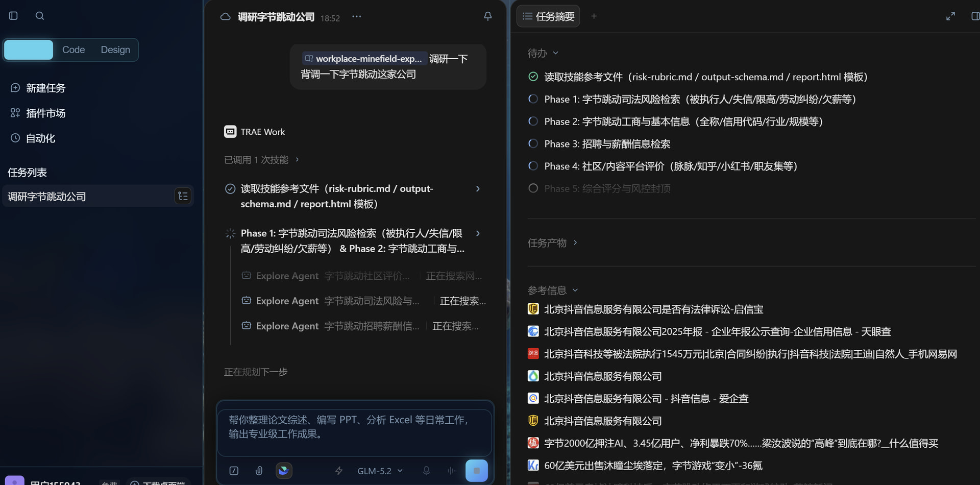The image size is (980, 485).
Task: Toggle the Phase 3 todo status circle
Action: (x=533, y=143)
